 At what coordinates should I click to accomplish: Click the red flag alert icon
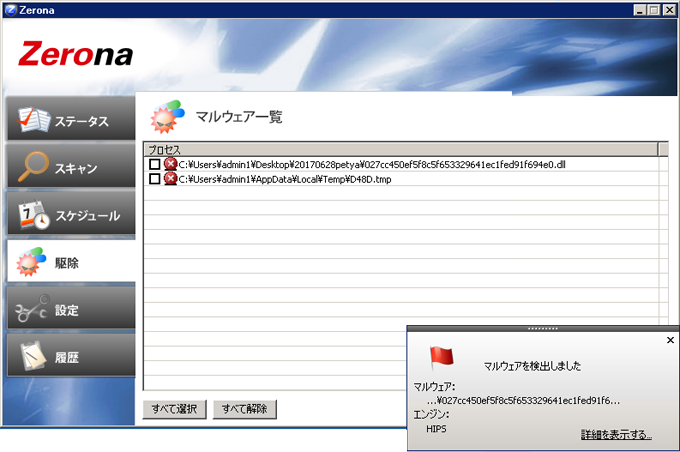(441, 357)
